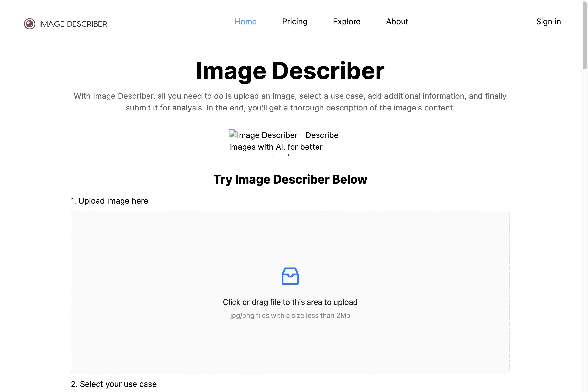588x392 pixels.
Task: Click the main 'Image Describer' title
Action: point(290,71)
